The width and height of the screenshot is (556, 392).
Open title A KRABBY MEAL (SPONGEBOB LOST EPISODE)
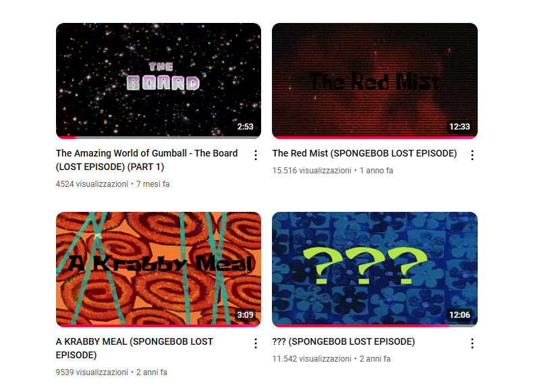coord(134,348)
